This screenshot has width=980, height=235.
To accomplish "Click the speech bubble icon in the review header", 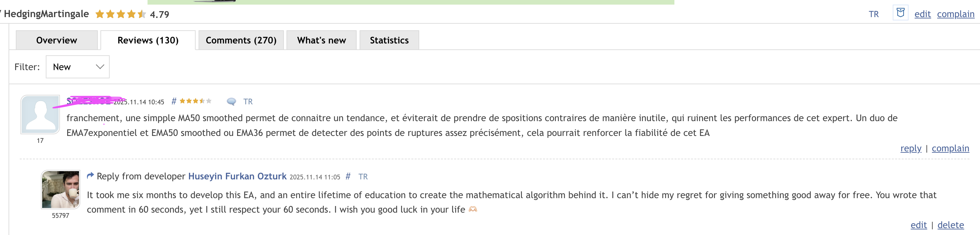I will coord(231,101).
